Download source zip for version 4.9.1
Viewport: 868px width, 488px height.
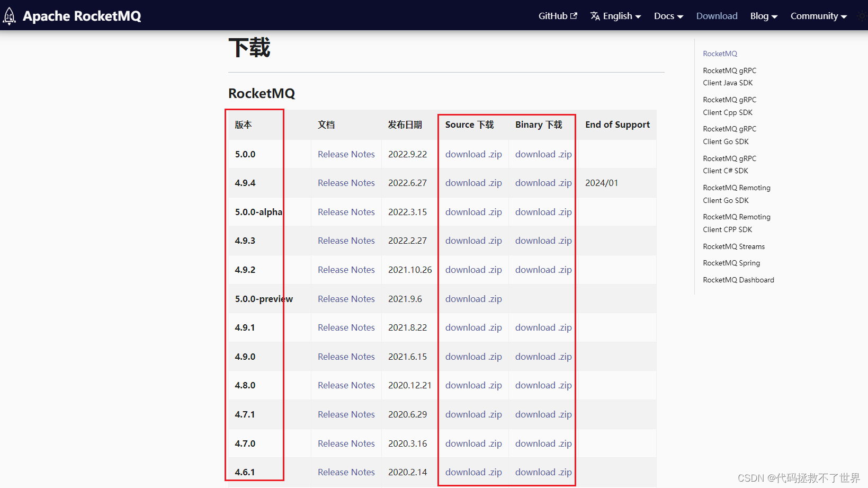[473, 327]
